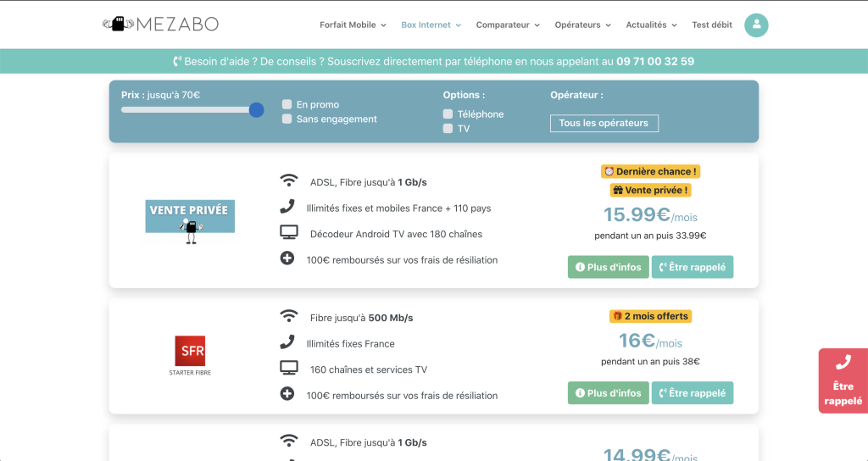Screen dimensions: 868x461
Task: Open the Test débit page
Action: pos(712,25)
